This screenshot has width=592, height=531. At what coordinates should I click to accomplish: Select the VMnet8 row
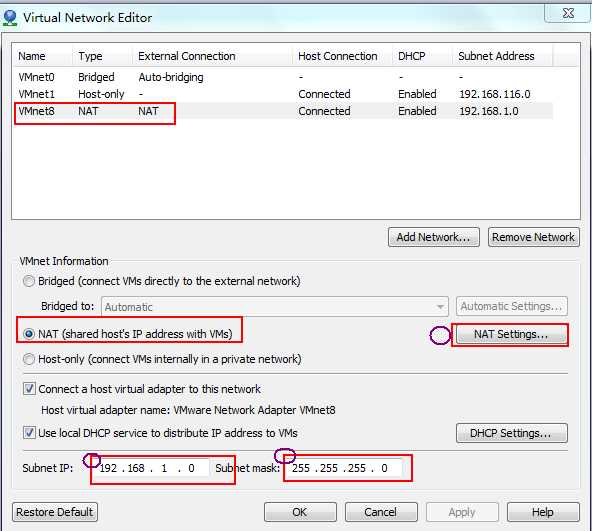283,111
